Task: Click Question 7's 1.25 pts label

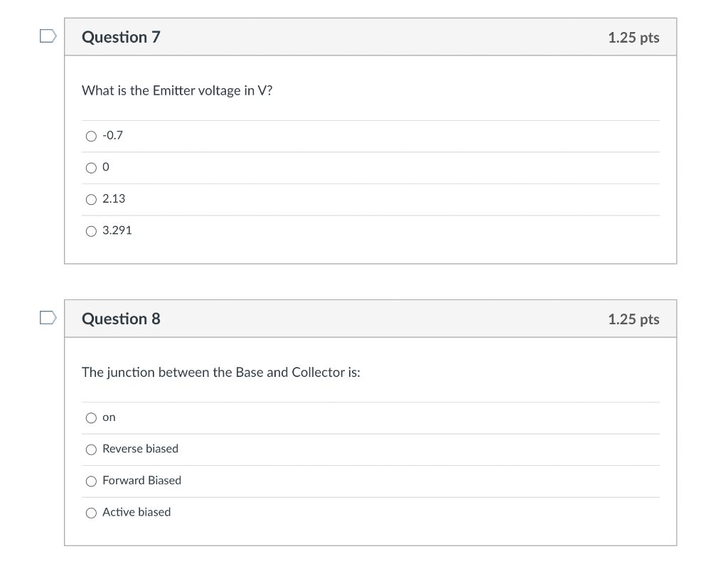Action: pos(633,38)
